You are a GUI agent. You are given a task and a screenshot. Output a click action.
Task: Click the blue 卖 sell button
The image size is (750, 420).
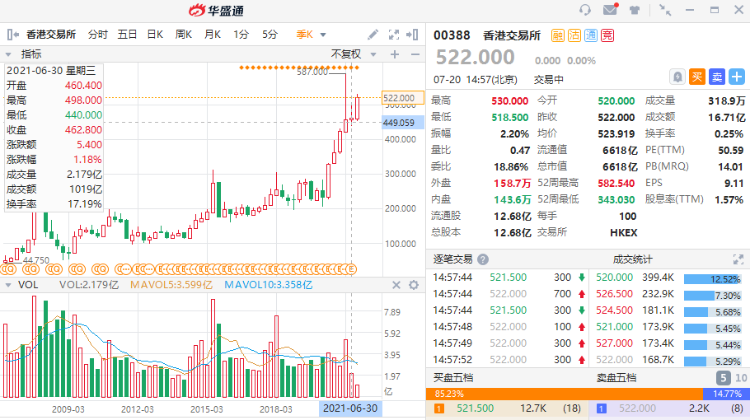[x=717, y=77]
